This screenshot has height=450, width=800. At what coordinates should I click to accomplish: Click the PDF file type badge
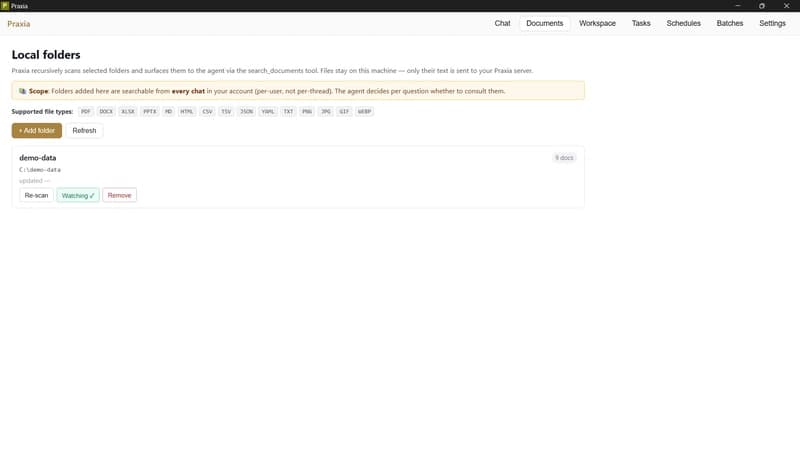pyautogui.click(x=86, y=112)
